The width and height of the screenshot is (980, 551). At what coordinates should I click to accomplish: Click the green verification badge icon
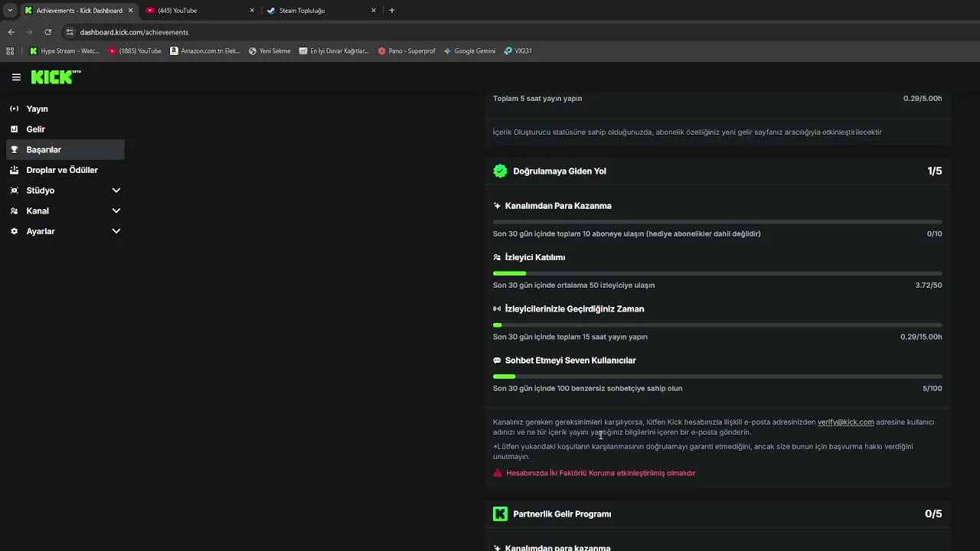(x=500, y=171)
